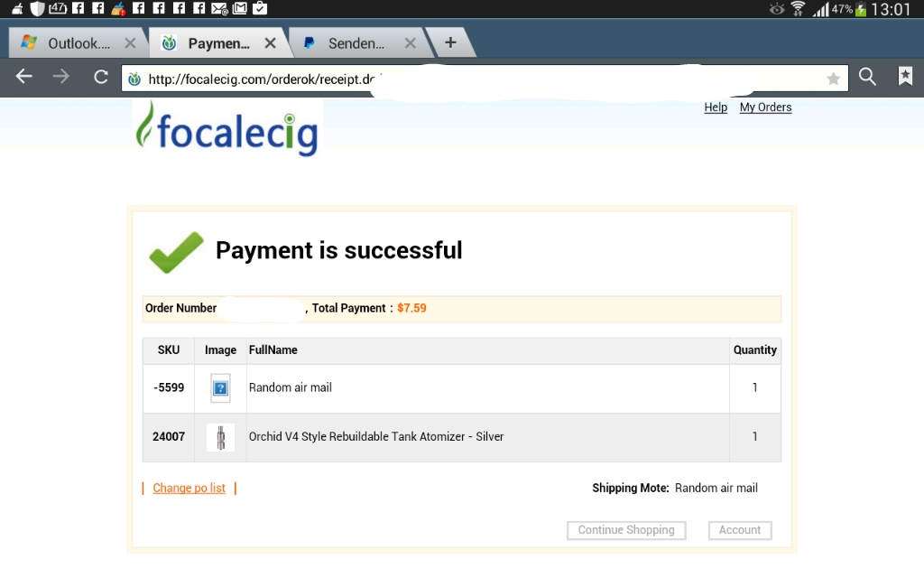Viewport: 924px width, 578px height.
Task: Open the My Orders link
Action: point(765,107)
